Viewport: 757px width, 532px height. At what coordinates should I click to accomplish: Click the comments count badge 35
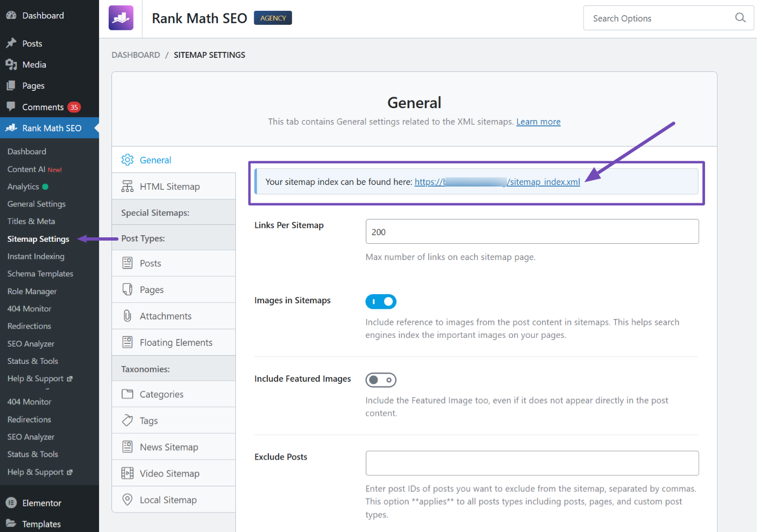74,107
